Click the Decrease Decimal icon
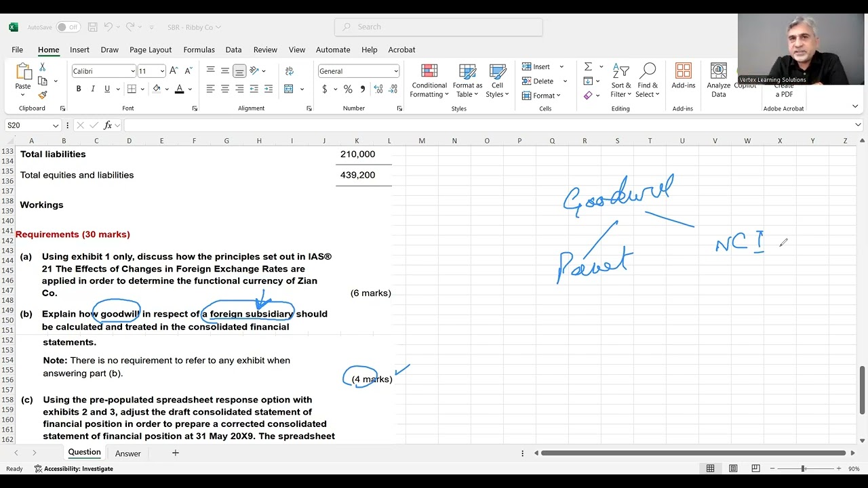Image resolution: width=868 pixels, height=488 pixels. point(393,89)
